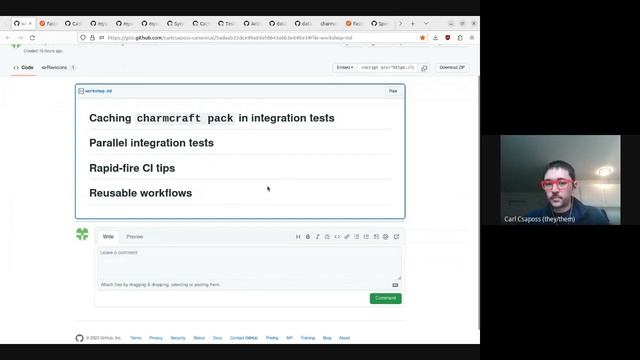The width and height of the screenshot is (640, 360).
Task: Add a numbered list in the comment
Action: [x=366, y=237]
